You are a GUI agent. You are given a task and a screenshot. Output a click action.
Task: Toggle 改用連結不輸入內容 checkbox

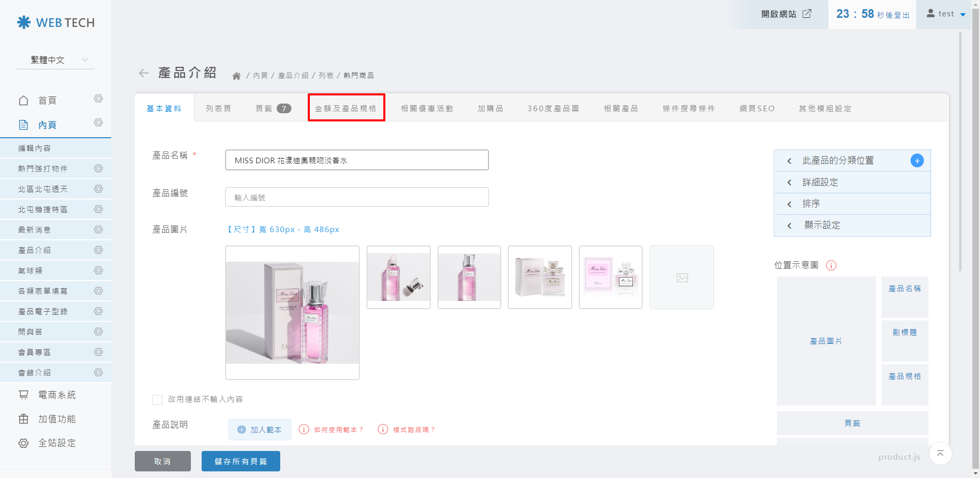point(157,399)
